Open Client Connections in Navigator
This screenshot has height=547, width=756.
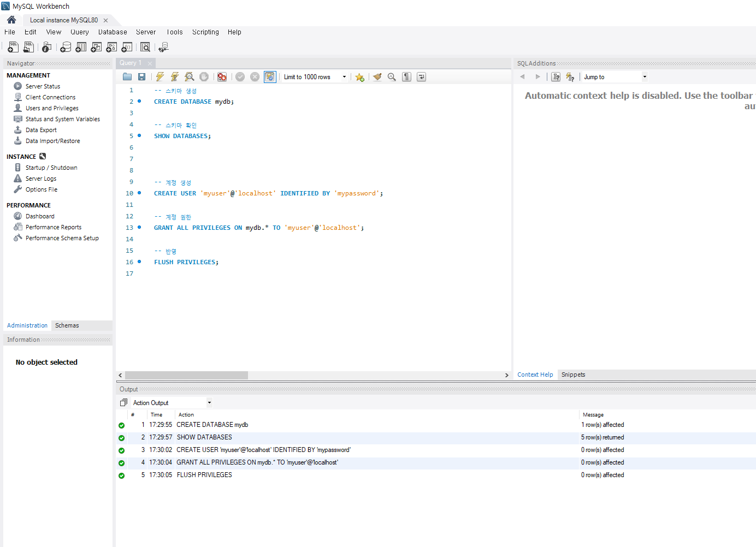50,97
